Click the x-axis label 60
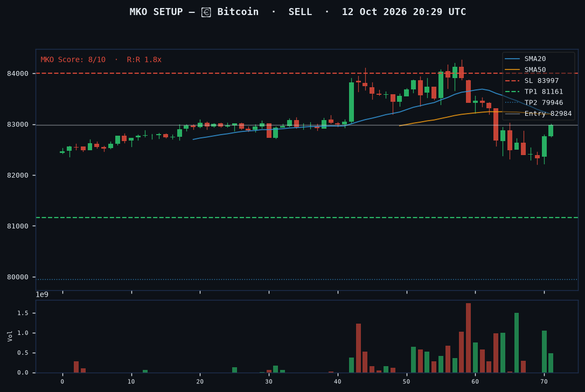 point(475,382)
